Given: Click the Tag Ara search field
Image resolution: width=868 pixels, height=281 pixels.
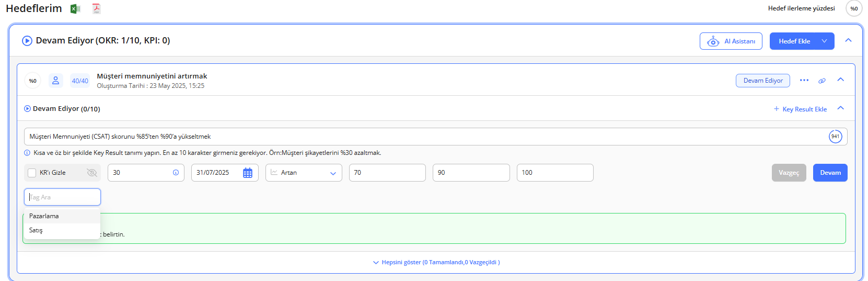Looking at the screenshot, I should pyautogui.click(x=62, y=197).
